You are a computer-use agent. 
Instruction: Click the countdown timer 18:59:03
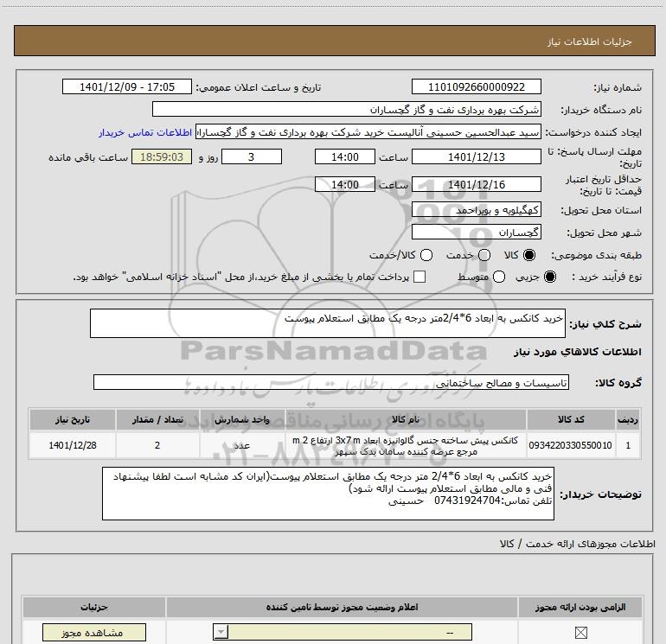pyautogui.click(x=162, y=157)
